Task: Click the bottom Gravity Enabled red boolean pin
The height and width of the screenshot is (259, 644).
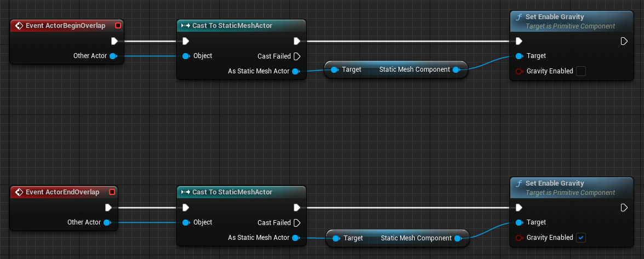Action: [520, 238]
